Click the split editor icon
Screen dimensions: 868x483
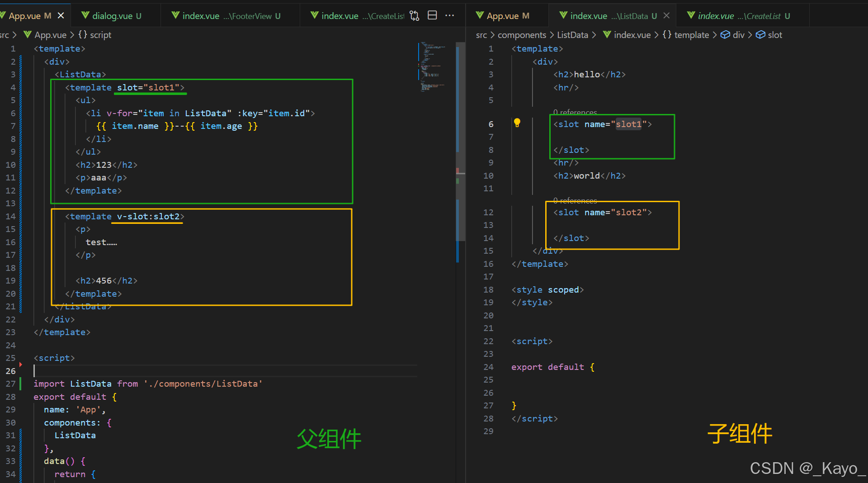[432, 15]
